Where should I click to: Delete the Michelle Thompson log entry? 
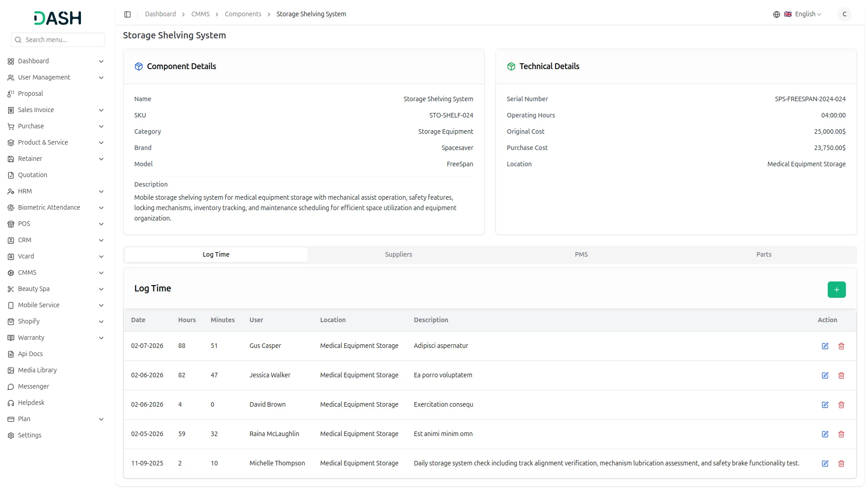(841, 464)
